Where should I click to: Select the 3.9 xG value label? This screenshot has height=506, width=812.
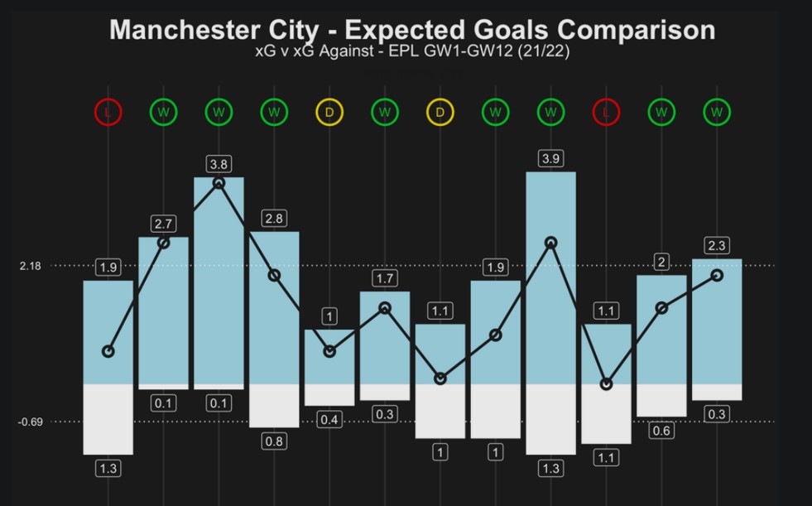(x=551, y=158)
